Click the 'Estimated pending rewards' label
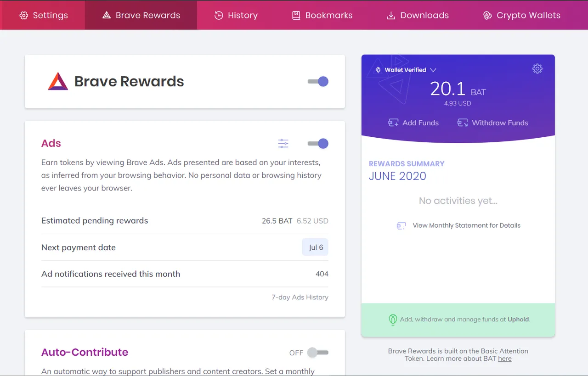 95,221
